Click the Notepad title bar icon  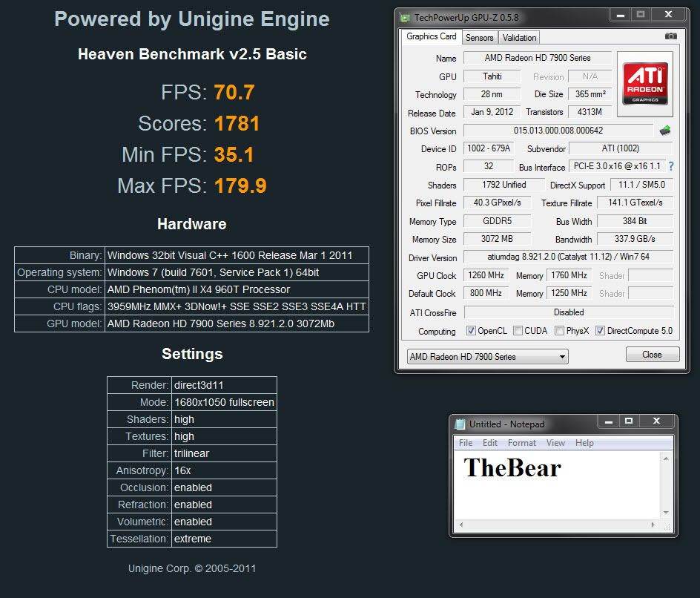(x=460, y=424)
